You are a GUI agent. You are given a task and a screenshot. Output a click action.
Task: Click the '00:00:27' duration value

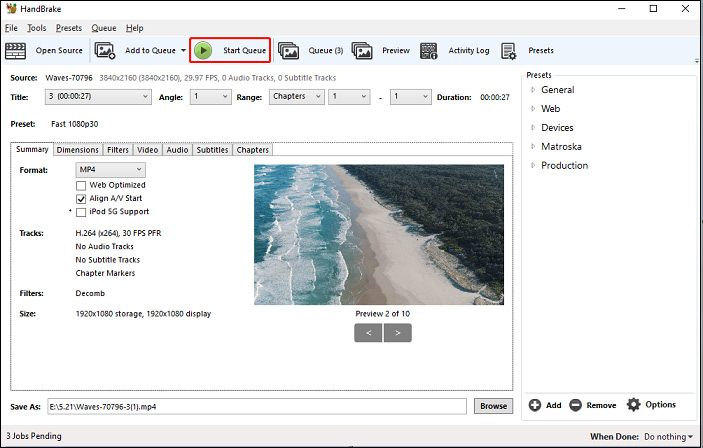(495, 97)
